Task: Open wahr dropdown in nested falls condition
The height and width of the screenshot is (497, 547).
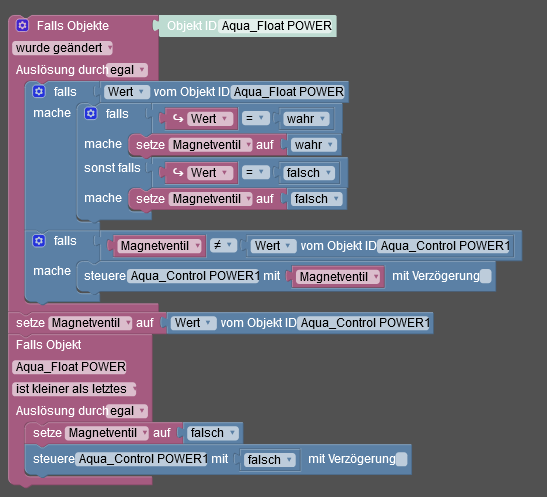Action: [x=306, y=119]
